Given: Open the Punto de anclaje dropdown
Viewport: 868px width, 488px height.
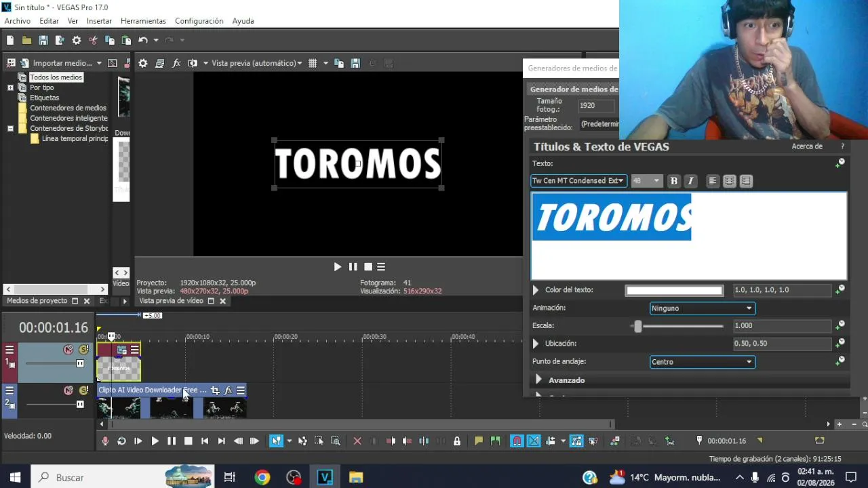Looking at the screenshot, I should coord(702,362).
